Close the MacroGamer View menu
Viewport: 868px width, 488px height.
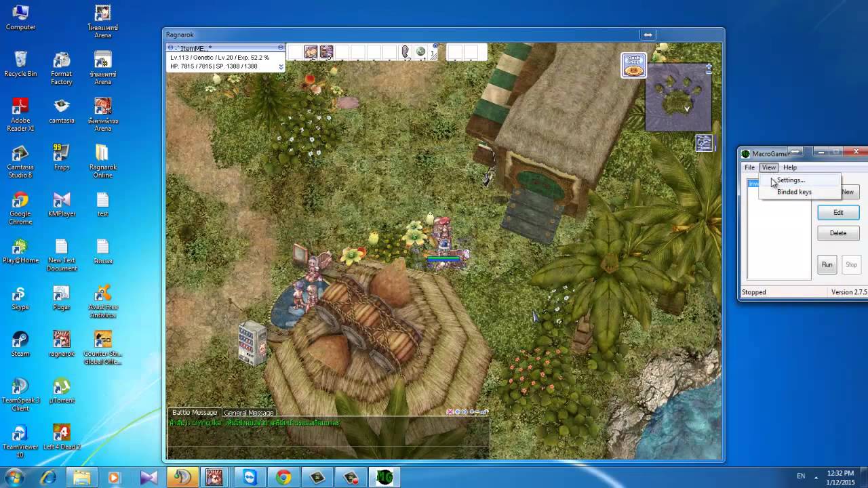pos(768,167)
